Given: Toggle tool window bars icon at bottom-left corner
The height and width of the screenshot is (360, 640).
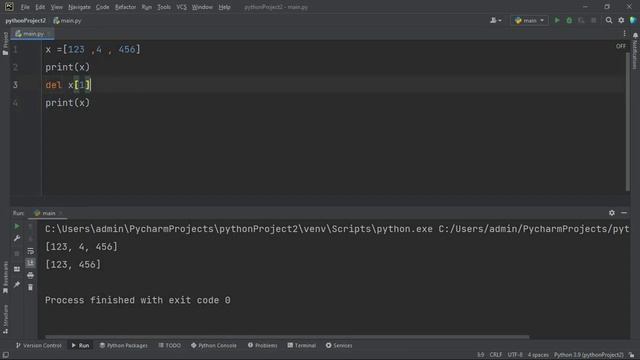Looking at the screenshot, I should 5,355.
